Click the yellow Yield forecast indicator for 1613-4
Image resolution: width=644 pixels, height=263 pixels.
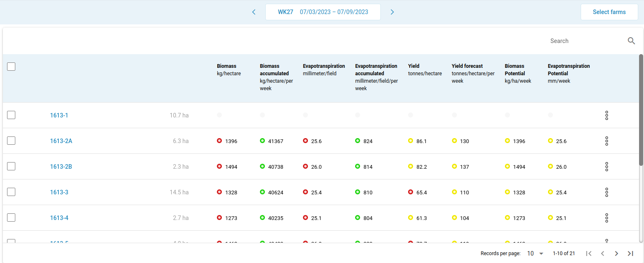(x=454, y=218)
